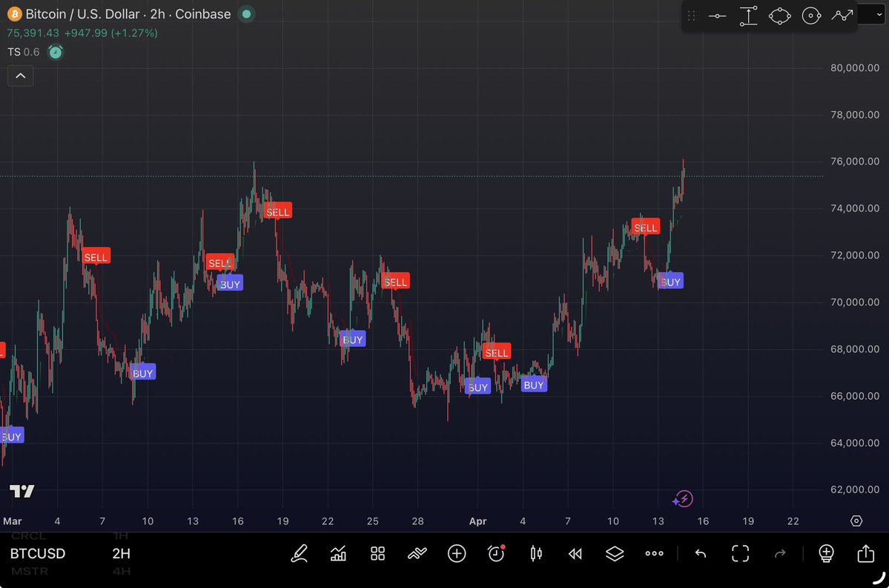889x588 pixels.
Task: Open the three-dot more options menu
Action: 654,553
